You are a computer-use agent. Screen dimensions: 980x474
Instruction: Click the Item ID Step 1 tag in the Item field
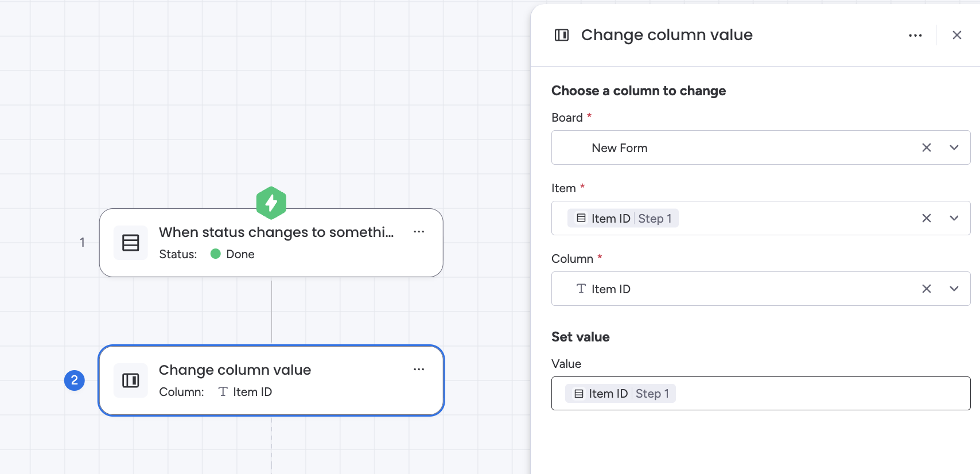[x=623, y=218]
